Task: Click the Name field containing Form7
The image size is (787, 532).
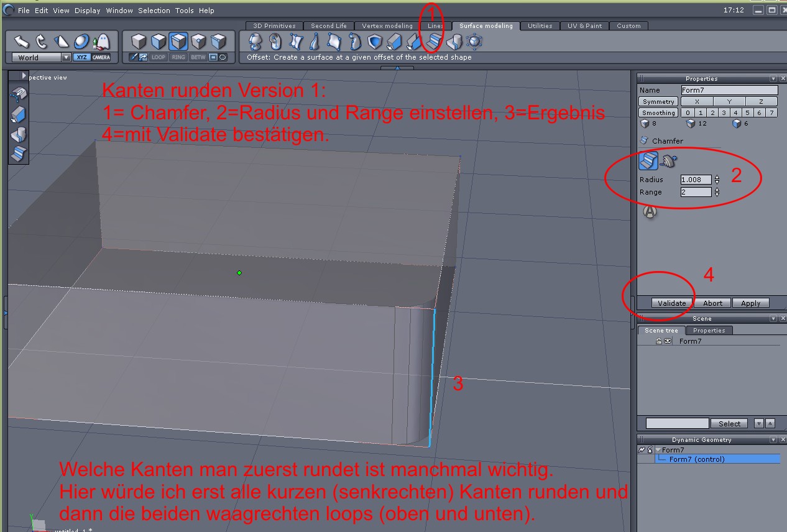Action: click(729, 90)
